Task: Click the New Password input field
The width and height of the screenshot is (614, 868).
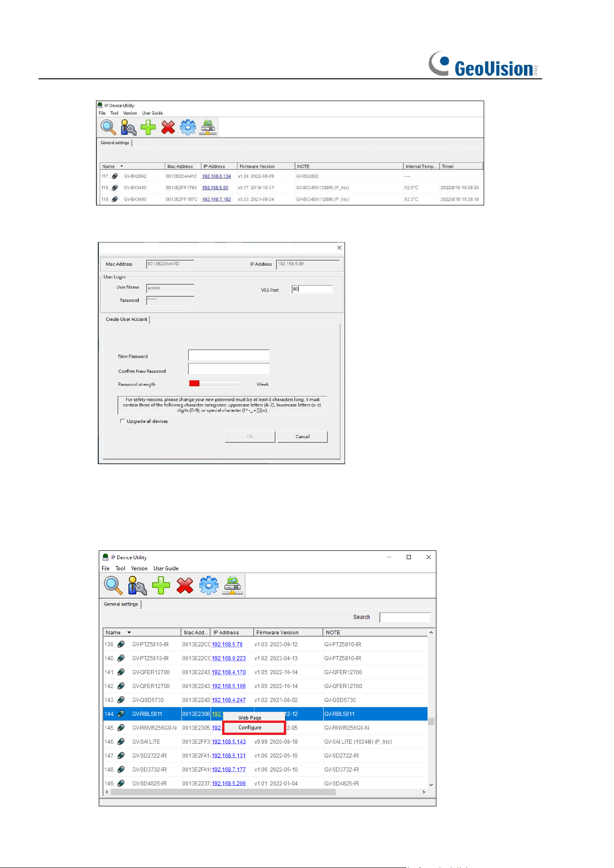Action: click(229, 356)
